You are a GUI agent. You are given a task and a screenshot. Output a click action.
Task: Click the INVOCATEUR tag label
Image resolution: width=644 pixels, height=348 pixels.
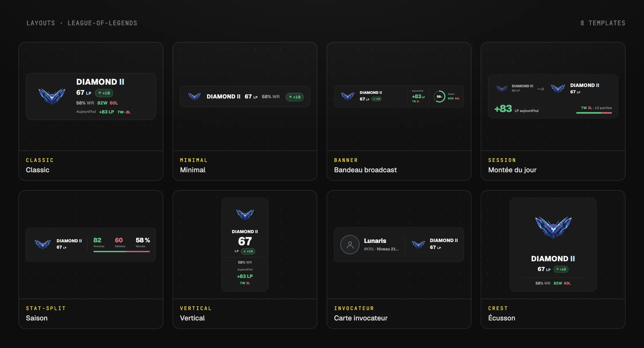coord(354,308)
